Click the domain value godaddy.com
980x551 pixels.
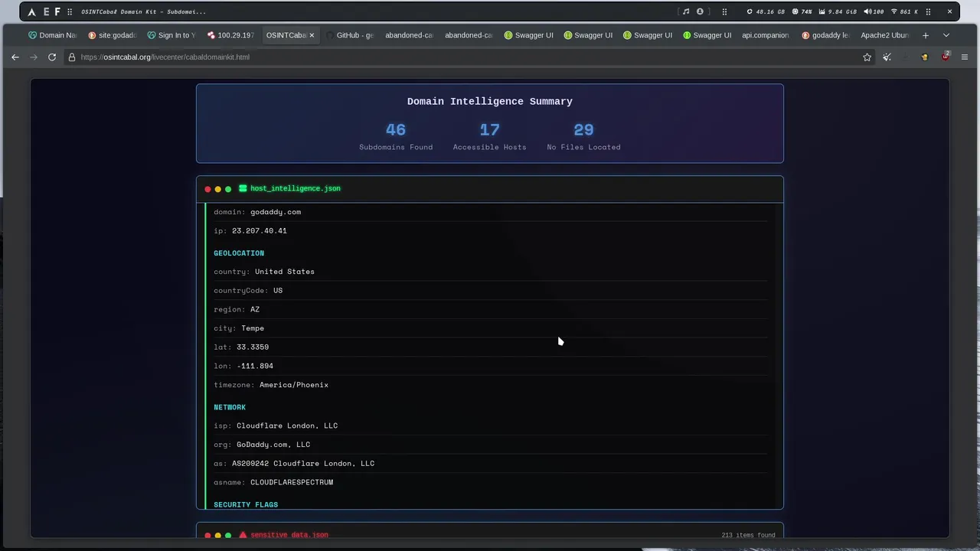point(276,212)
